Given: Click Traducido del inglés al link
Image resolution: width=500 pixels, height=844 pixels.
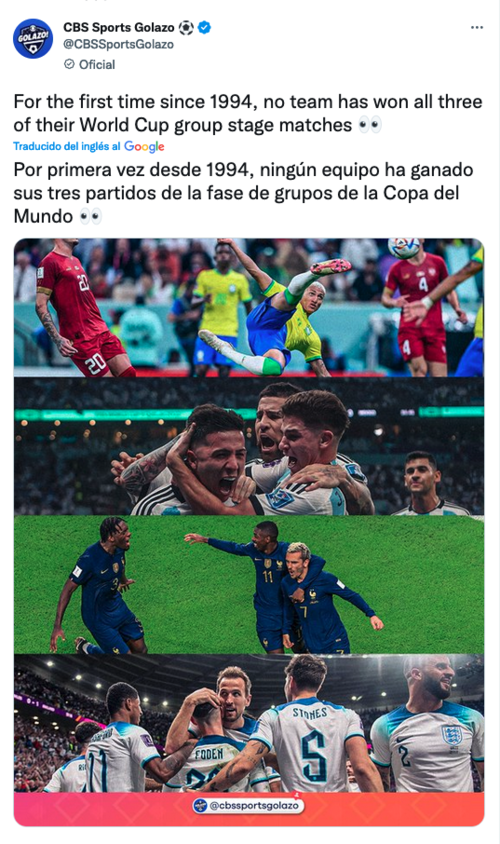Looking at the screenshot, I should point(67,146).
